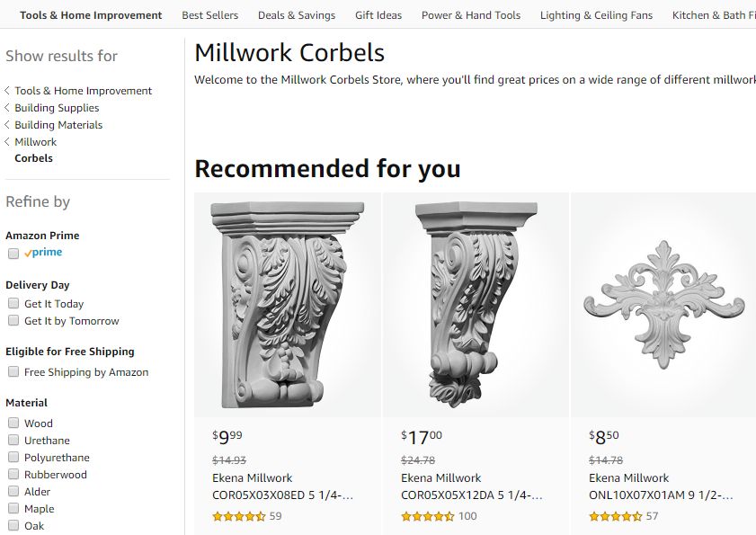Click the back chevron beside Tools & Home Improvement
Viewport: 756px width, 535px height.
coord(7,90)
